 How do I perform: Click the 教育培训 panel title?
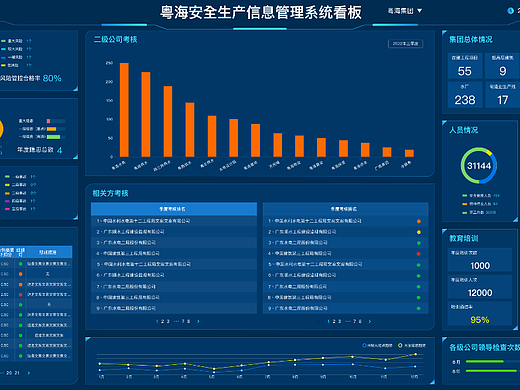(x=464, y=238)
